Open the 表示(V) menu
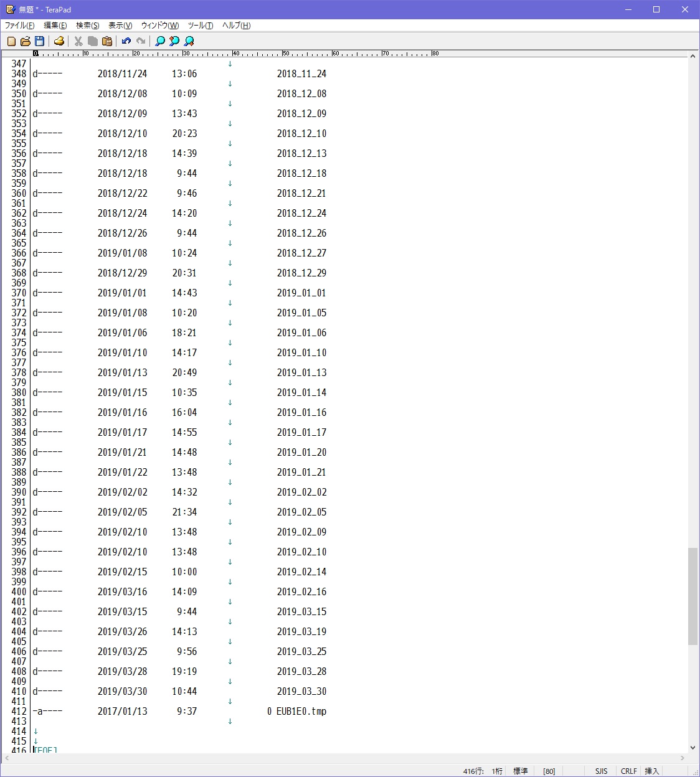700x777 pixels. (120, 26)
